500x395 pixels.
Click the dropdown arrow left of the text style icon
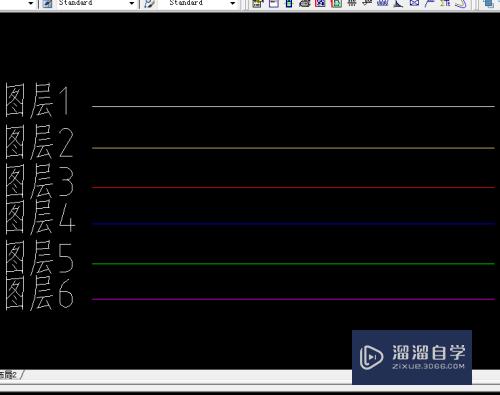[x=31, y=3]
